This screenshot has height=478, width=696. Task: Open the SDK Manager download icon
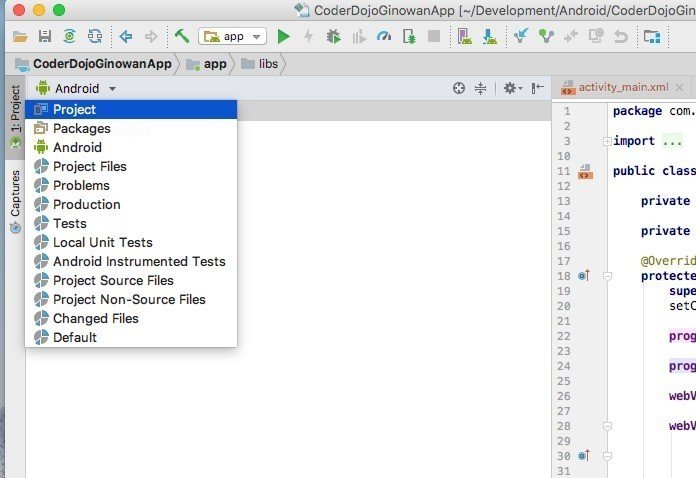(x=490, y=36)
